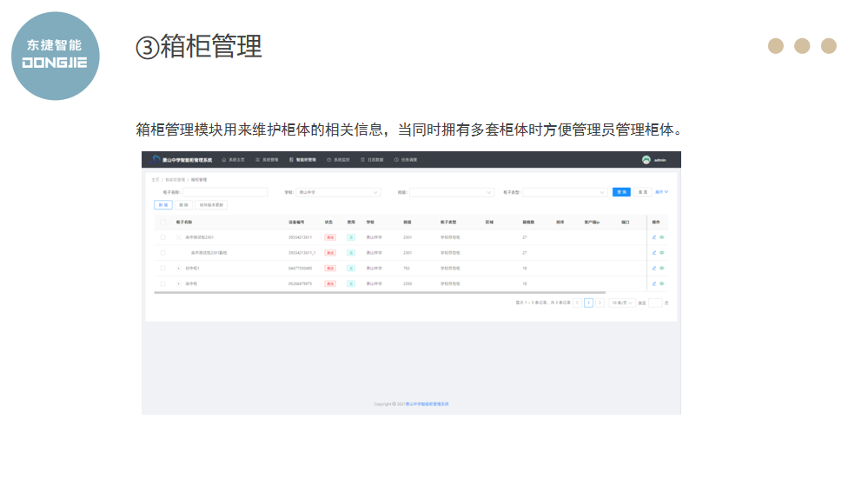Click the eye view icon for 高中测试柜2301
This screenshot has height=479, width=868.
click(x=661, y=236)
